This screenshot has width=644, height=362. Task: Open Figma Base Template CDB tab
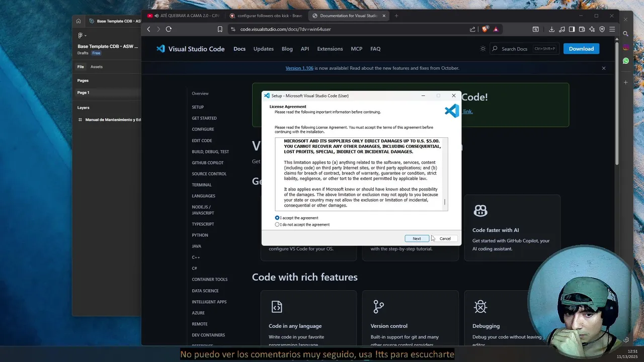[x=115, y=21]
